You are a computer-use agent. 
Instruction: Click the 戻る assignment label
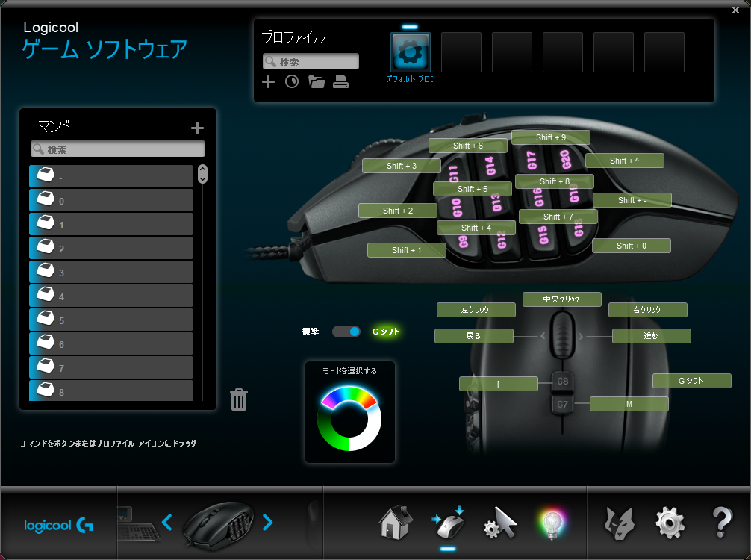[474, 336]
